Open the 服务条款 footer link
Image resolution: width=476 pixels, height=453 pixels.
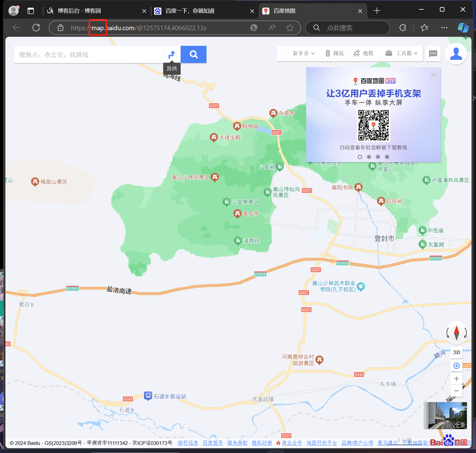coord(238,443)
